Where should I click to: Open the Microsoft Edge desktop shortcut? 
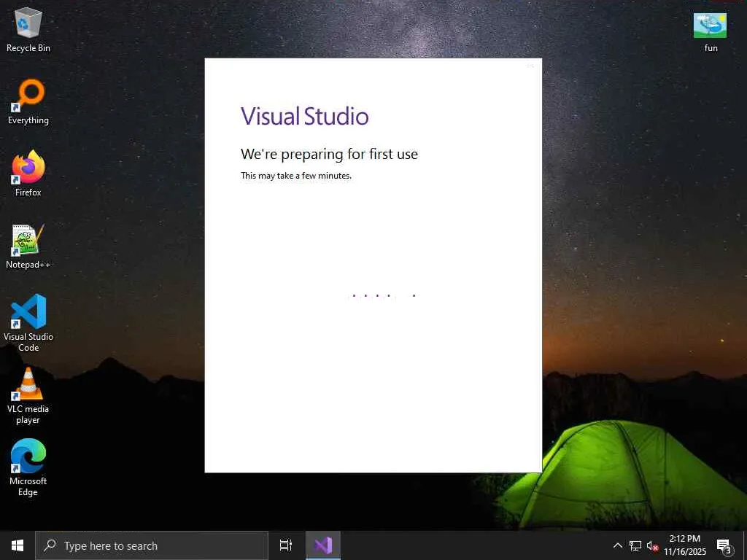point(28,467)
